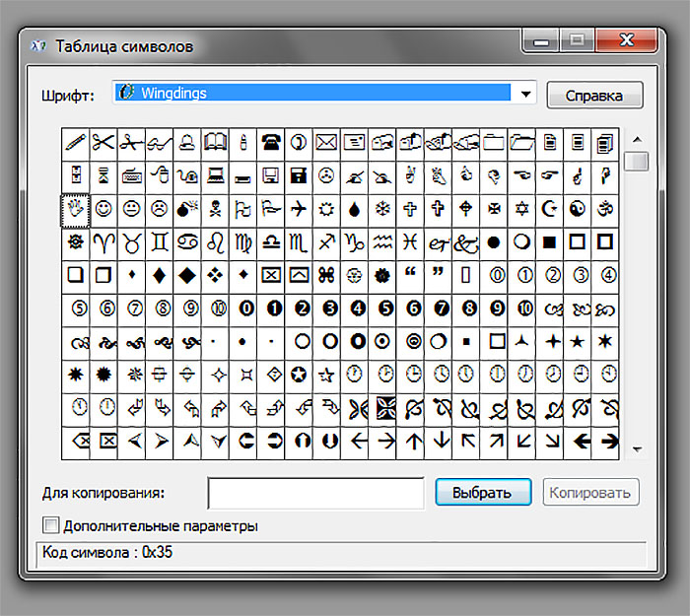Click the Wingdings font combo box
The image size is (690, 616).
pyautogui.click(x=324, y=93)
